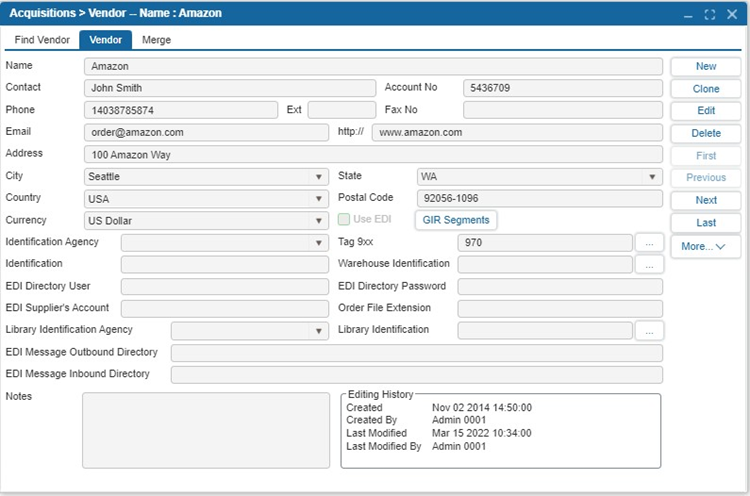Open the Library Identification ellipsis button

pos(649,331)
